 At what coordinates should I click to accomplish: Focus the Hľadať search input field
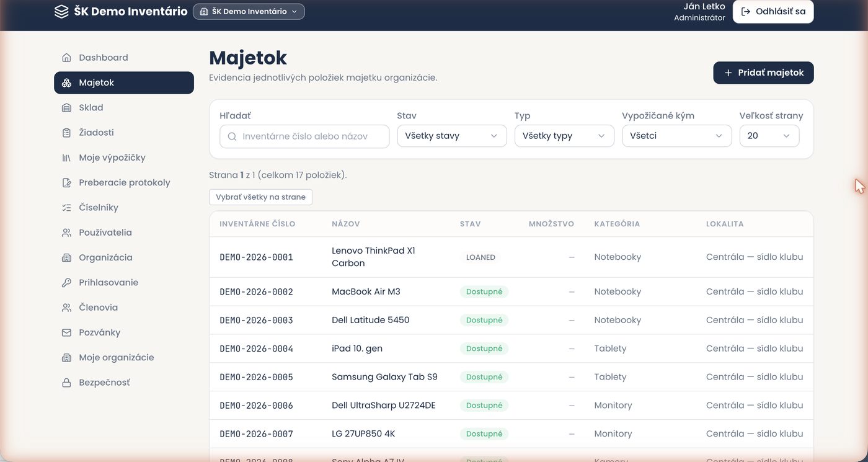coord(304,136)
